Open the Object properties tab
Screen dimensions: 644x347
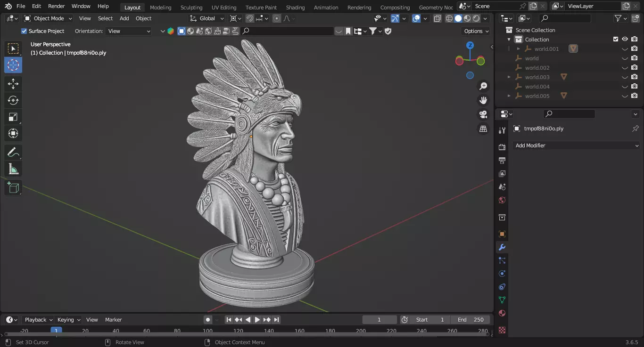click(x=502, y=234)
